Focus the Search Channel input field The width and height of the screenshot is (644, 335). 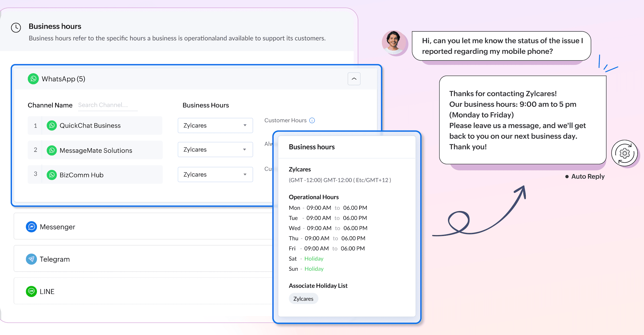pyautogui.click(x=107, y=105)
